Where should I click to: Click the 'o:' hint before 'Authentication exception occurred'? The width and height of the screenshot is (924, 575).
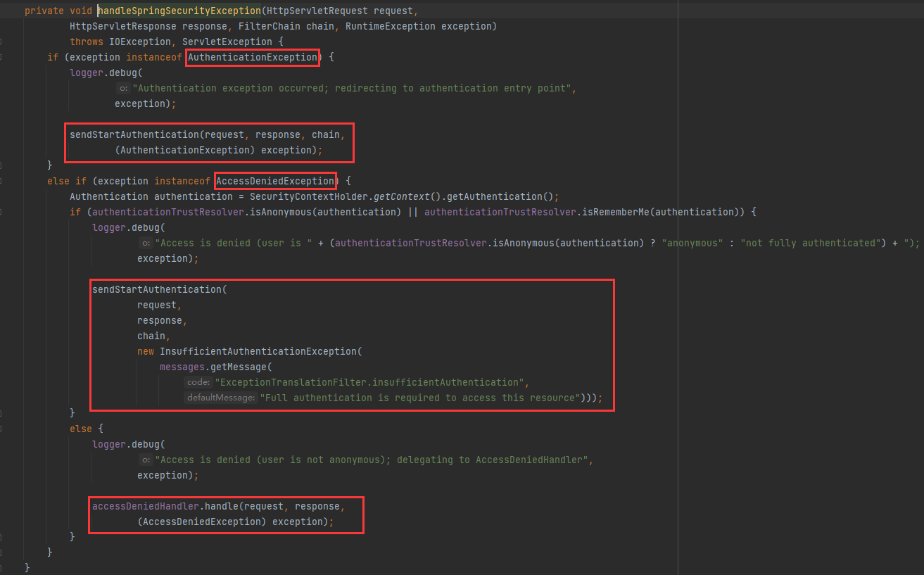coord(123,88)
